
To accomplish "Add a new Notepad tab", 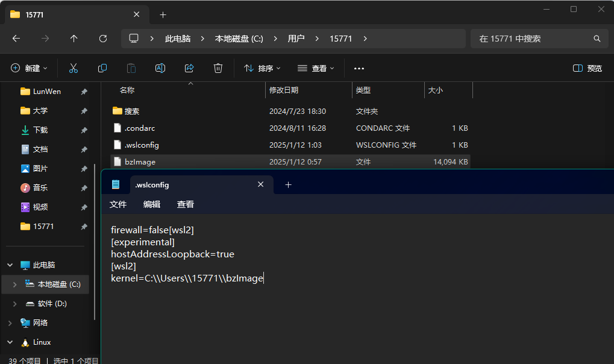I will [x=288, y=185].
